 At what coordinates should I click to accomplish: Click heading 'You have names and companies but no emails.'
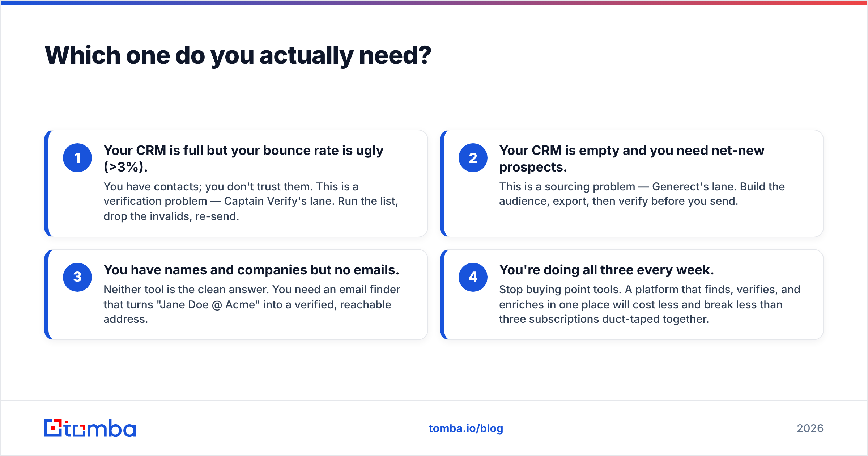point(251,270)
